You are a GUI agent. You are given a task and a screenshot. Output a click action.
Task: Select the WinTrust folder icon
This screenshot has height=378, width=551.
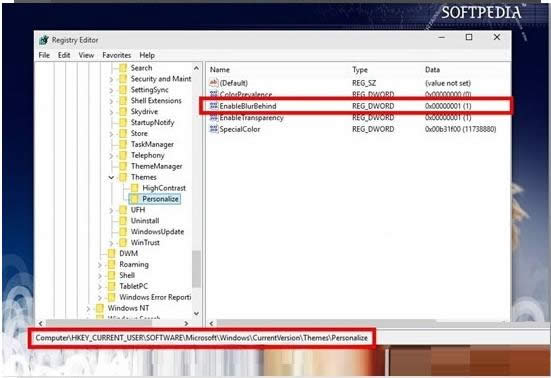123,242
